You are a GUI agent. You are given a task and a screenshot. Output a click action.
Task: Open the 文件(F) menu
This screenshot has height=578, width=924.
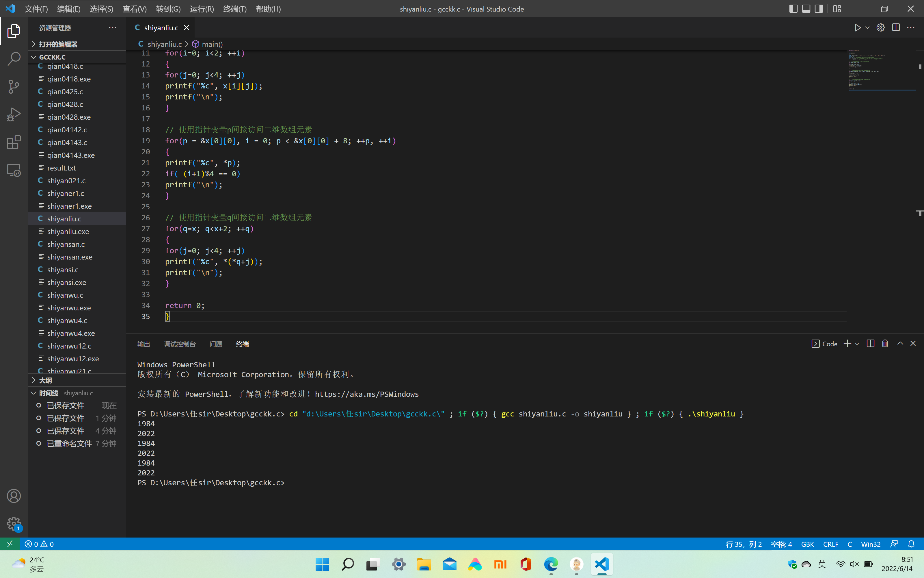click(36, 9)
